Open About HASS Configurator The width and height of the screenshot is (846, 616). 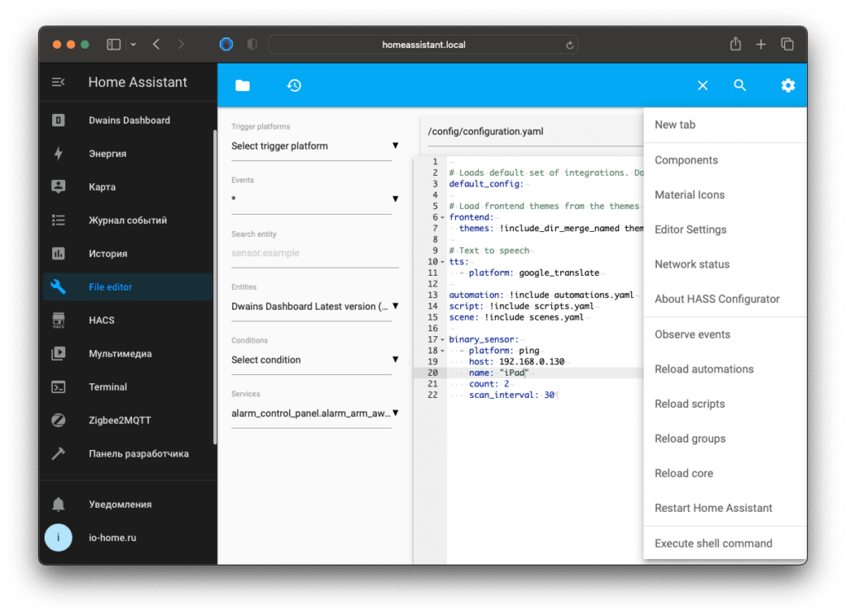725,299
